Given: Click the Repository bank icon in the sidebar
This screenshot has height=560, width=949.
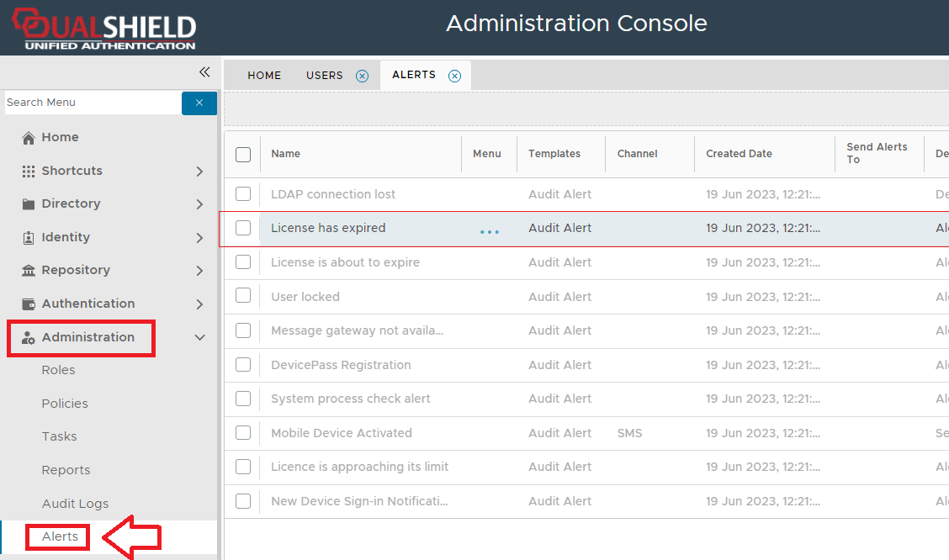Looking at the screenshot, I should (x=29, y=271).
